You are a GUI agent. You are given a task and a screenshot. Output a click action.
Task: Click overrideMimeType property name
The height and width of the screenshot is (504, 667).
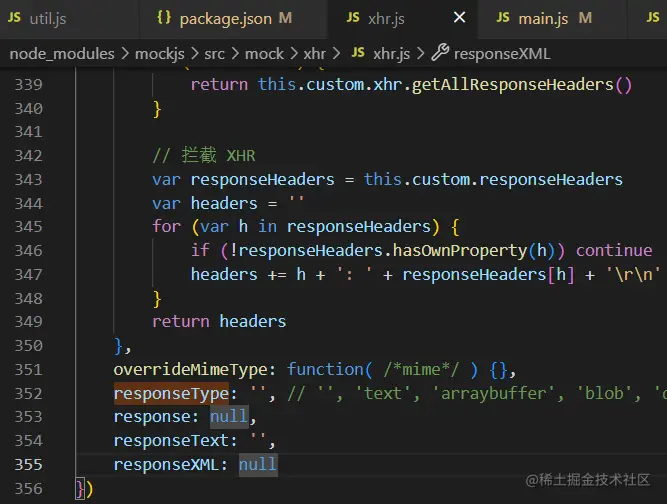(x=190, y=370)
